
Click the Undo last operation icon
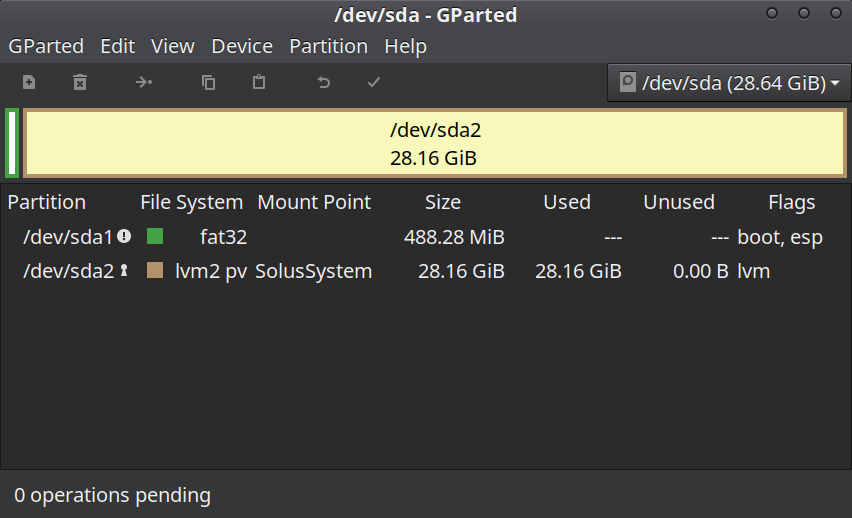click(323, 82)
